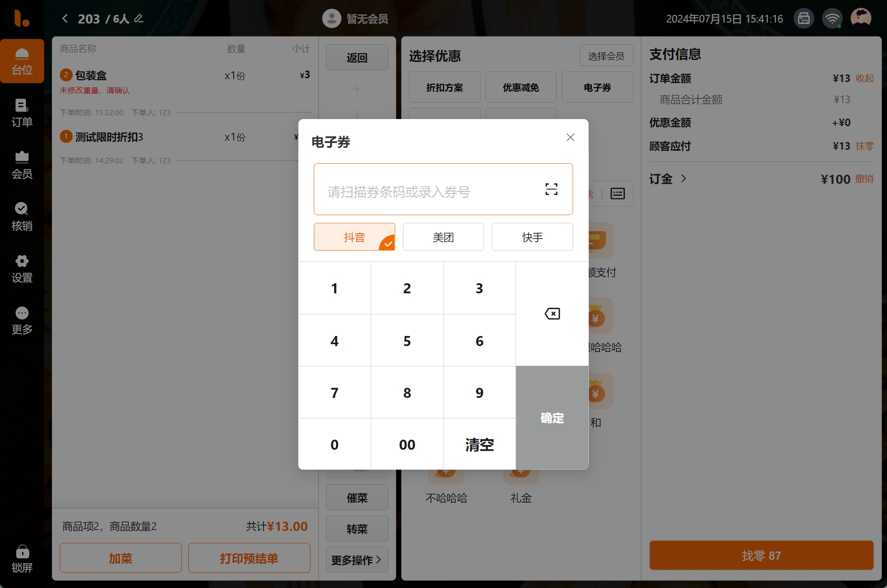
Task: Open the 折扣方案 discount tab
Action: click(x=444, y=87)
